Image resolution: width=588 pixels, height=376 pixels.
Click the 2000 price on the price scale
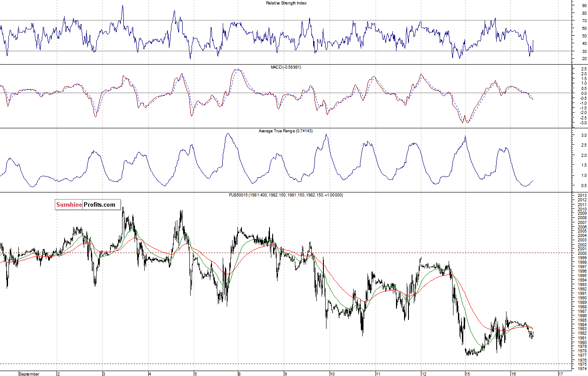click(582, 253)
